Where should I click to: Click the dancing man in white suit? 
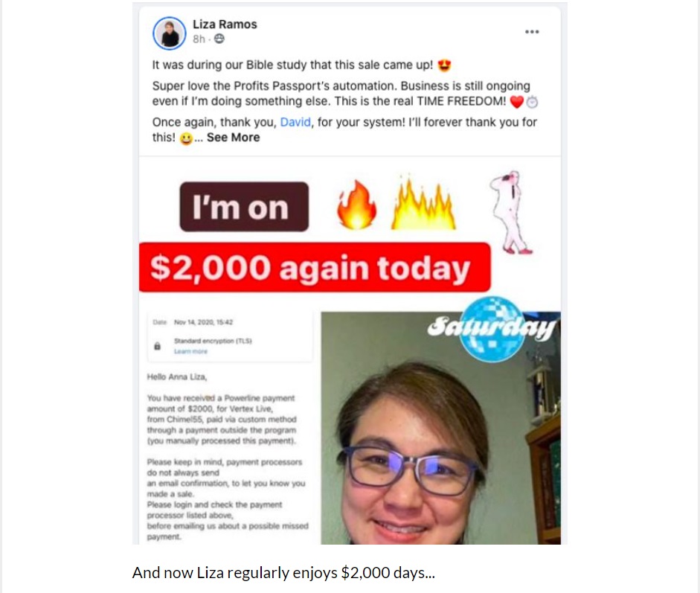coord(511,213)
